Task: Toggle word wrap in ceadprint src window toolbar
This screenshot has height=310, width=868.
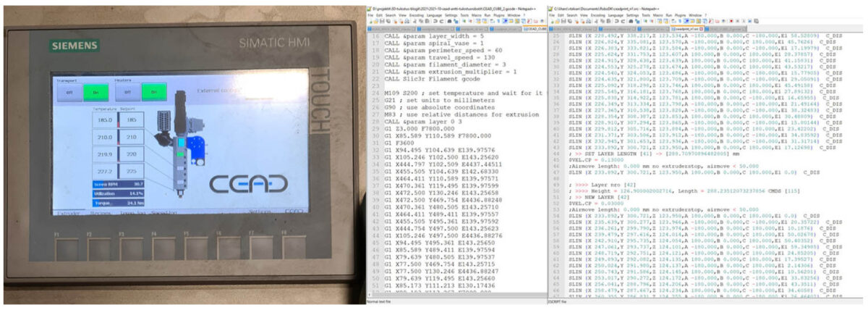Action: [673, 21]
